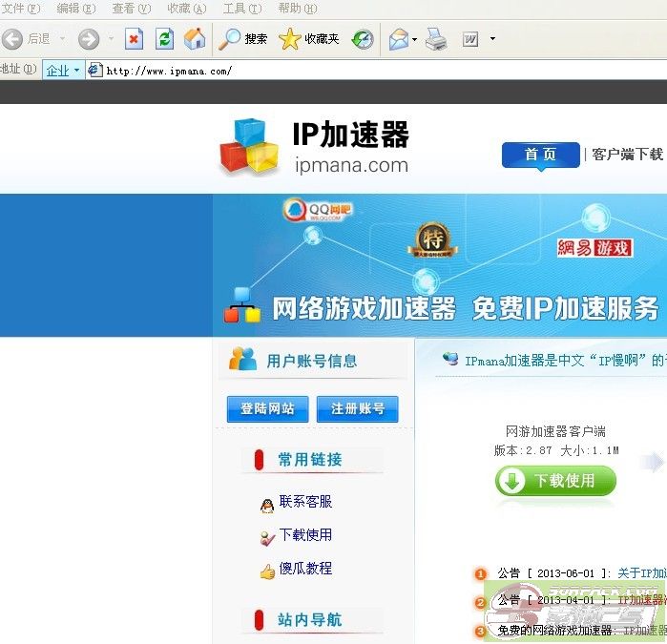Click the address bar URL field
This screenshot has height=644, width=667.
pos(382,70)
